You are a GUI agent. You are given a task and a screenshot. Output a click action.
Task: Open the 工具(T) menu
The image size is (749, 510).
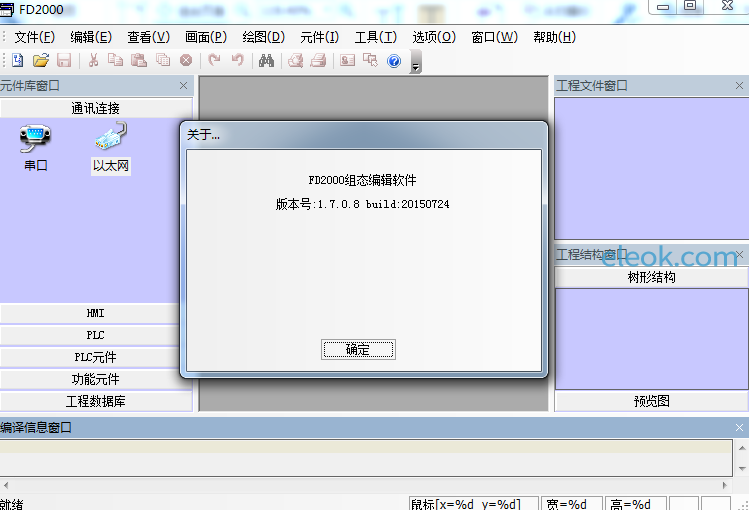[375, 37]
